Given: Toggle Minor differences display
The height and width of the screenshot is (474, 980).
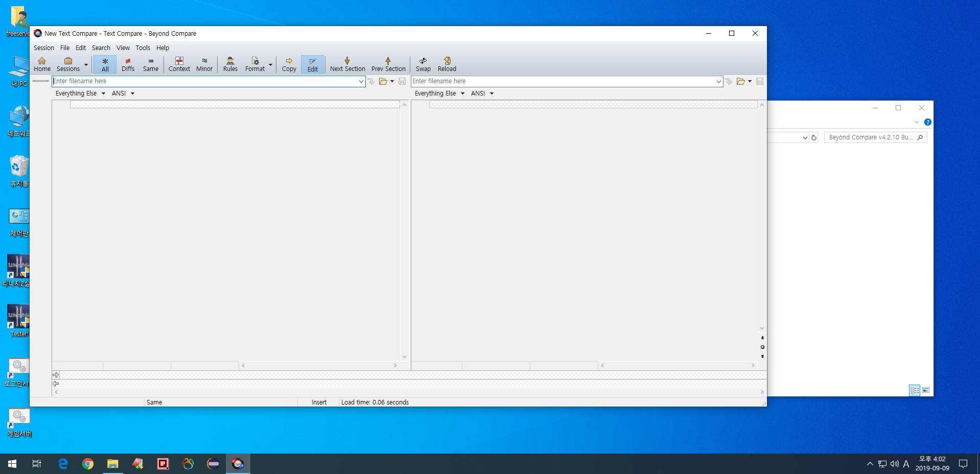Looking at the screenshot, I should pos(204,64).
